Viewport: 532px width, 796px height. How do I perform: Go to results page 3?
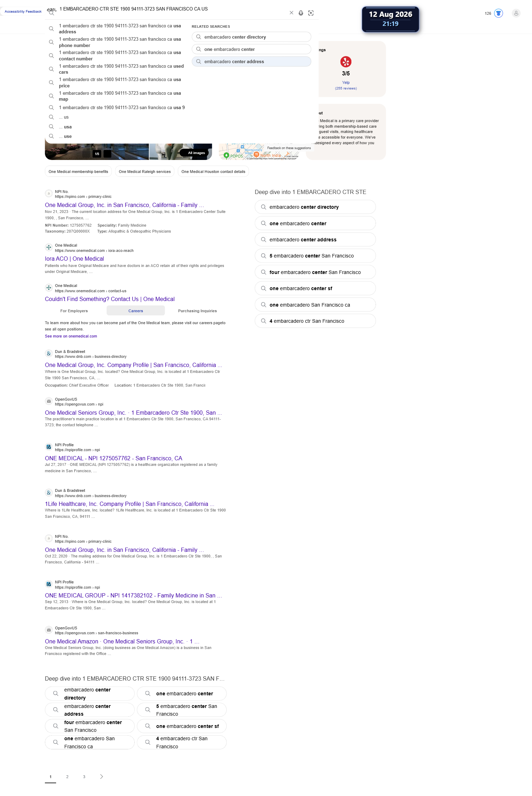84,777
